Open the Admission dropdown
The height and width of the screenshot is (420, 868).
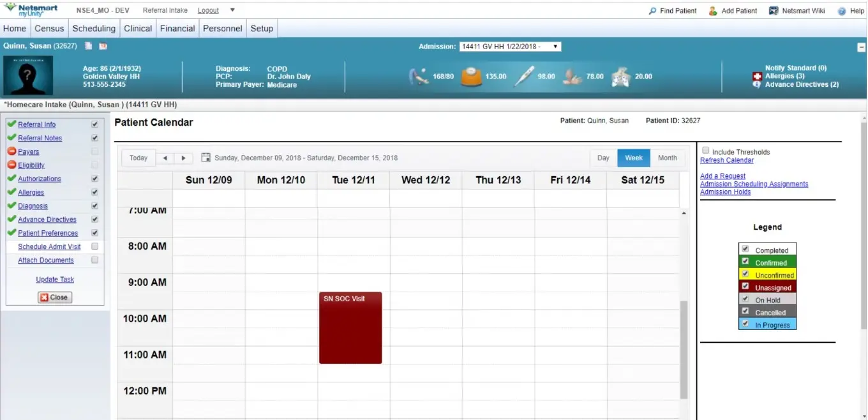(x=555, y=46)
